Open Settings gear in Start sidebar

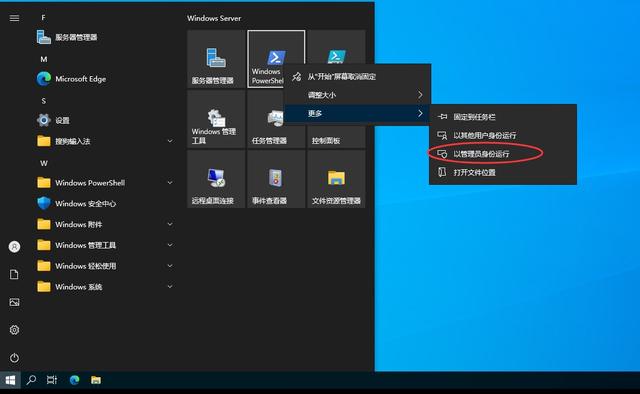point(14,330)
